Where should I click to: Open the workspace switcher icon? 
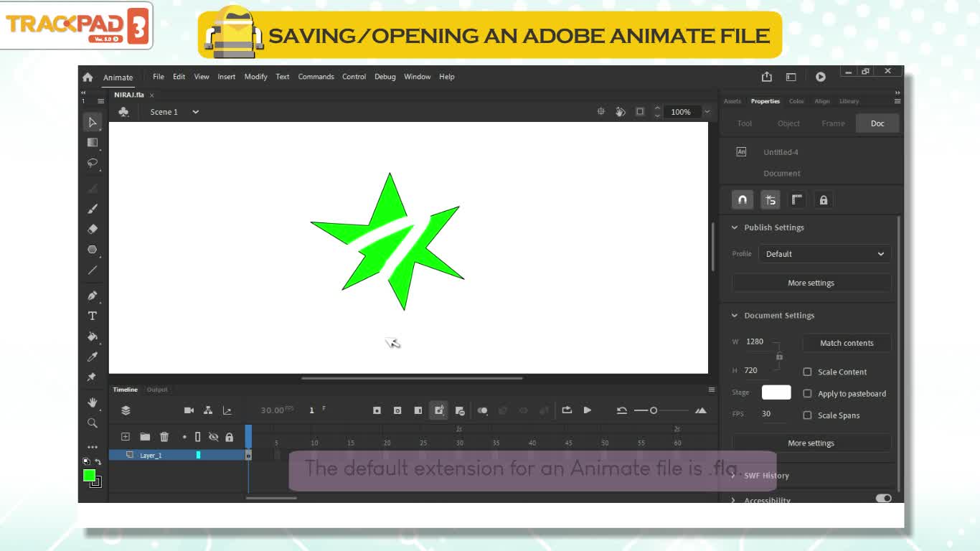791,77
